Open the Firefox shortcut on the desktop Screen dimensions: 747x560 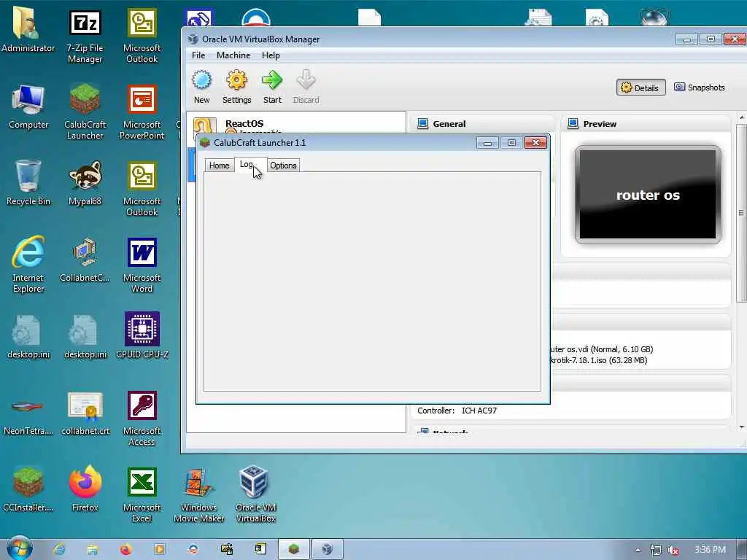[x=85, y=489]
